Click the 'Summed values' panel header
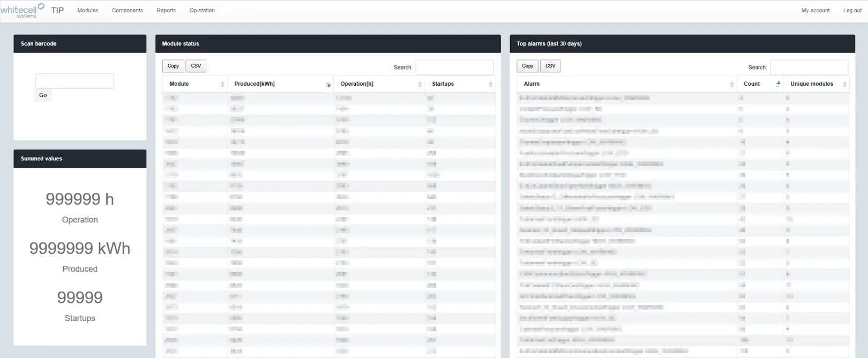Screen dimensions: 868x358 coord(80,159)
